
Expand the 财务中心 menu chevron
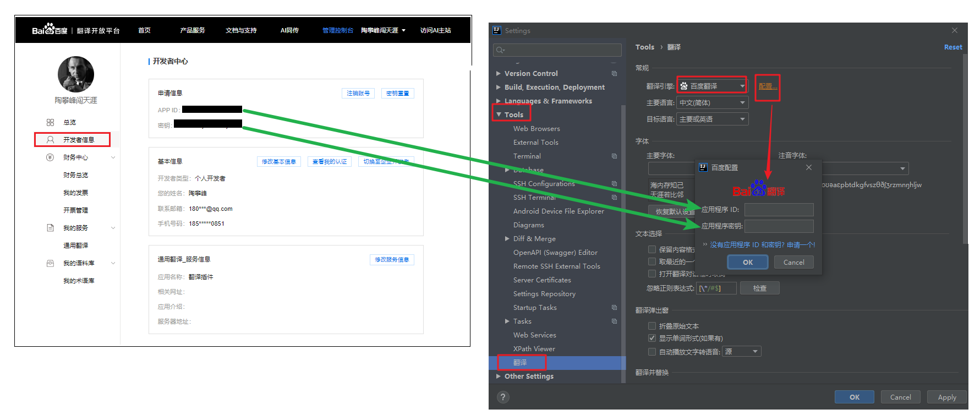coord(113,157)
